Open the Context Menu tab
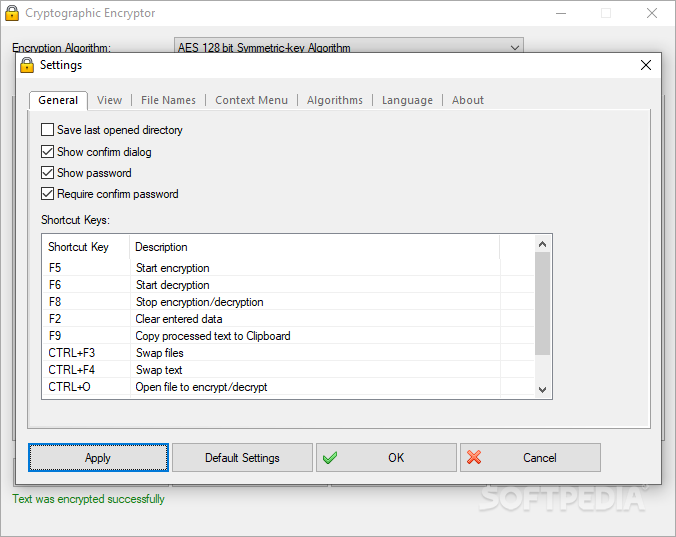This screenshot has height=537, width=676. click(251, 100)
